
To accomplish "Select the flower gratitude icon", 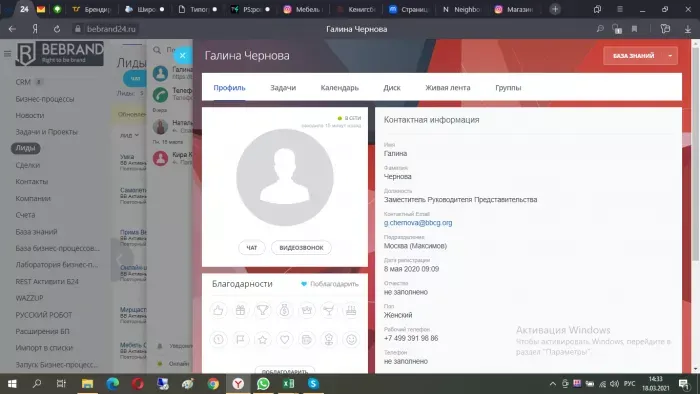I will click(x=329, y=340).
